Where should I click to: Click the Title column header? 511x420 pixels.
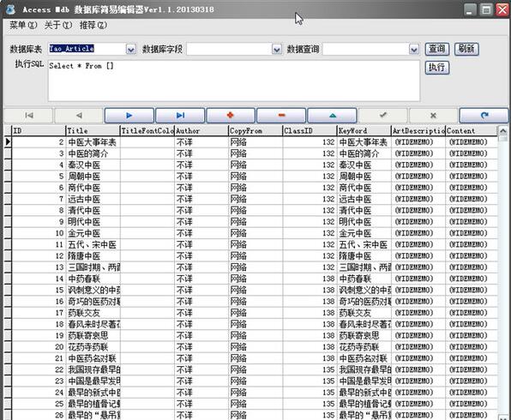[93, 130]
